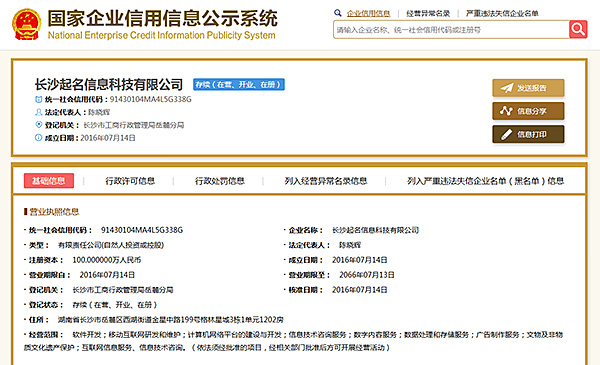Click the 存续（在营、开业、在册）status badge
Image resolution: width=600 pixels, height=365 pixels.
239,85
